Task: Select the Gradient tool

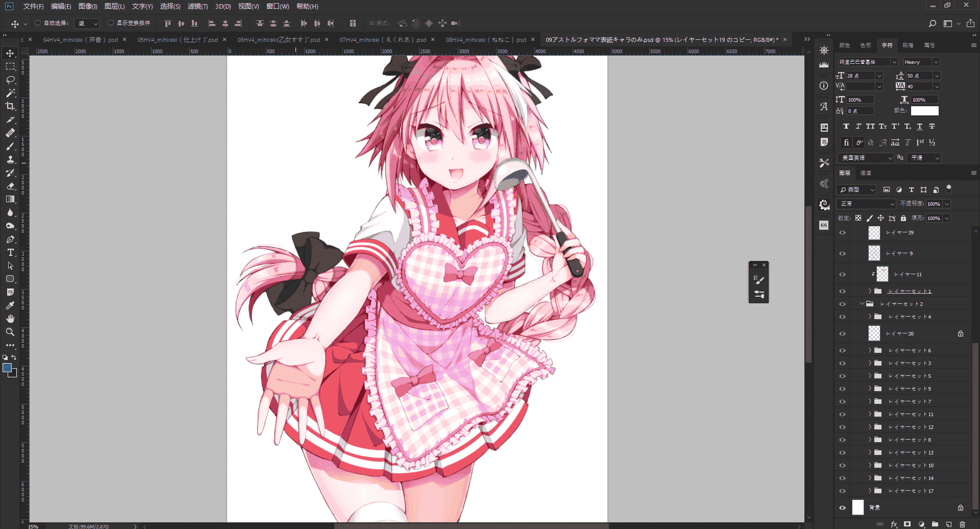Action: click(x=10, y=199)
